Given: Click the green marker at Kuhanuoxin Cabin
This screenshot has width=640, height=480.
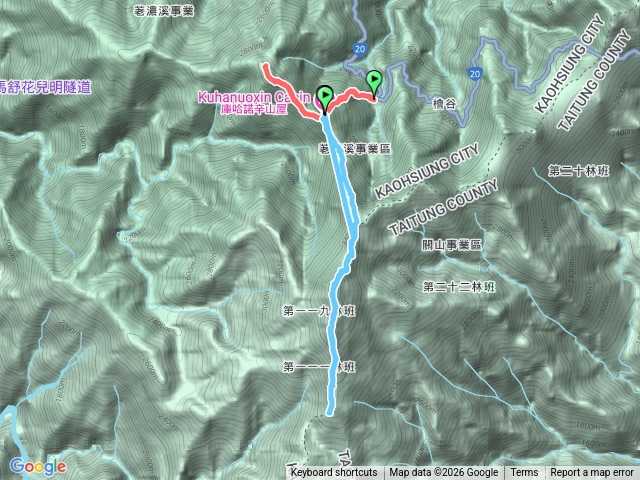Looking at the screenshot, I should click(324, 99).
